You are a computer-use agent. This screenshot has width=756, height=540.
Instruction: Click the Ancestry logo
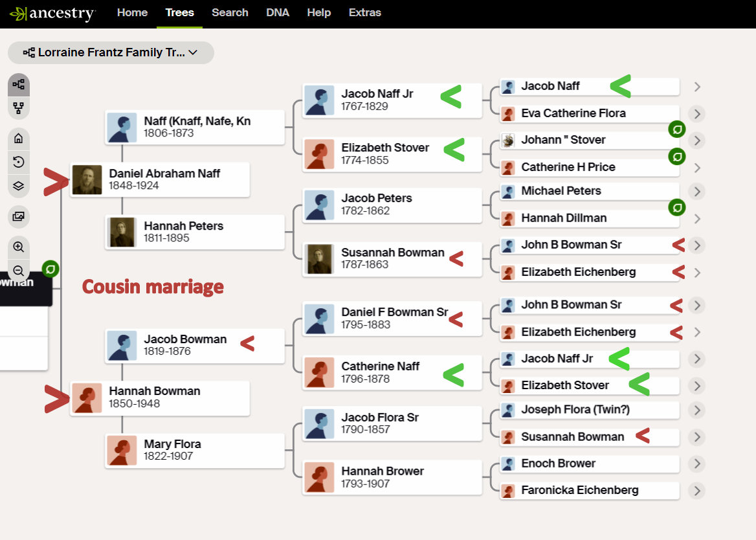pyautogui.click(x=52, y=14)
